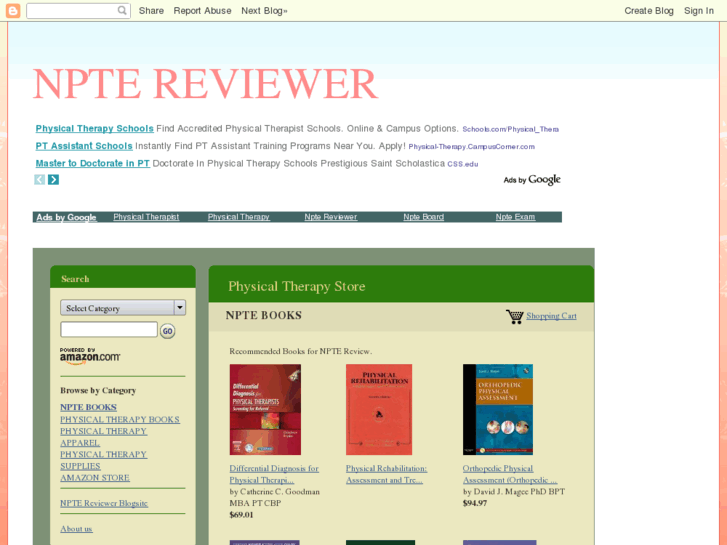Click the Schools.com/Physical_Thera ad URL
Image resolution: width=727 pixels, height=545 pixels.
[x=510, y=129]
